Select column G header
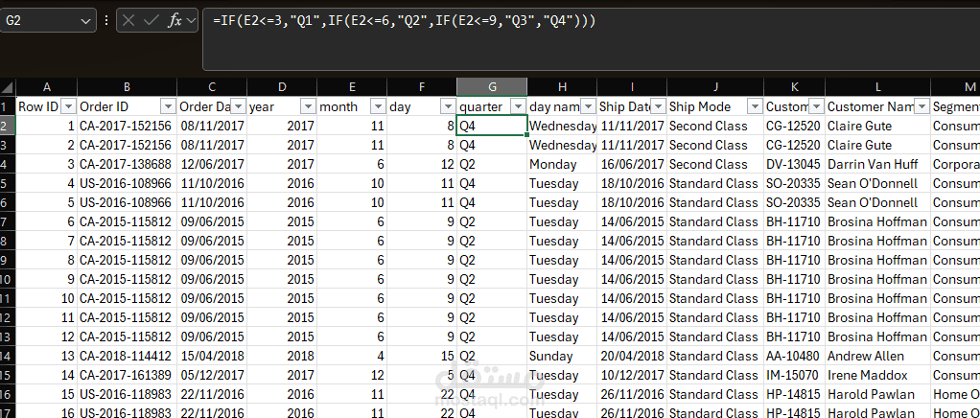Viewport: 980px width, 418px height. coord(492,87)
